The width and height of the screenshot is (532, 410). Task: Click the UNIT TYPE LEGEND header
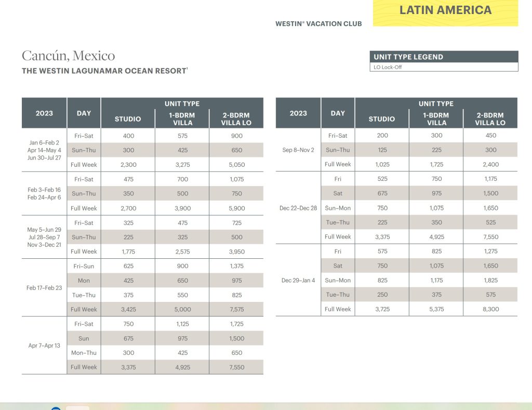tap(408, 57)
